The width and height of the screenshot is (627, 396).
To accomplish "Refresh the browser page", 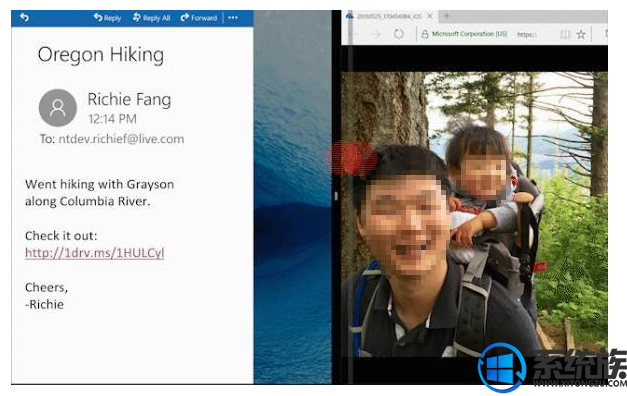I will [x=398, y=34].
